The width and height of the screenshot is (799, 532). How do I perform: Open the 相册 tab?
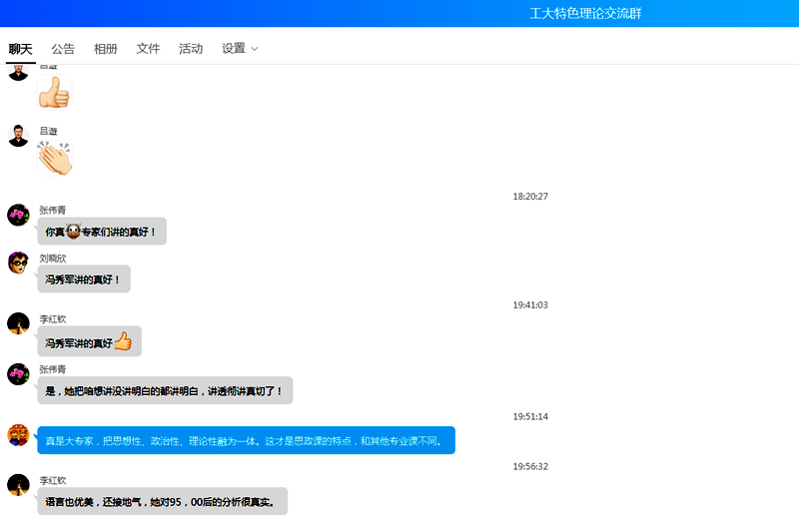click(x=105, y=49)
